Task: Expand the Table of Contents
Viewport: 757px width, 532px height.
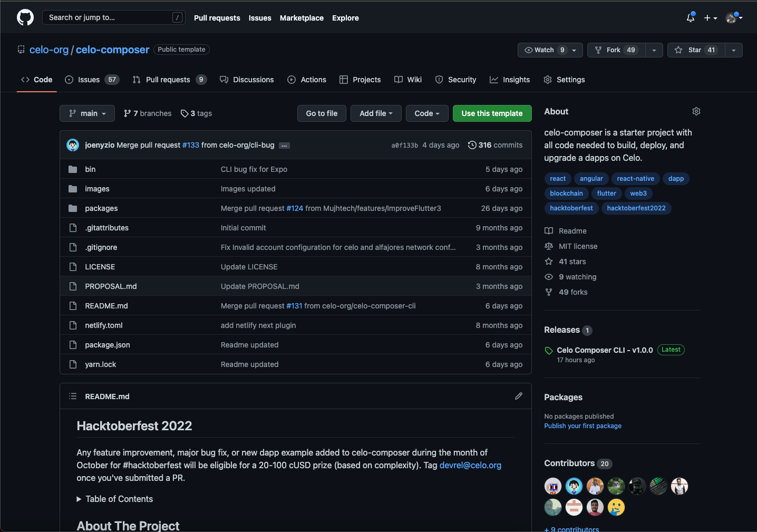Action: pos(115,499)
